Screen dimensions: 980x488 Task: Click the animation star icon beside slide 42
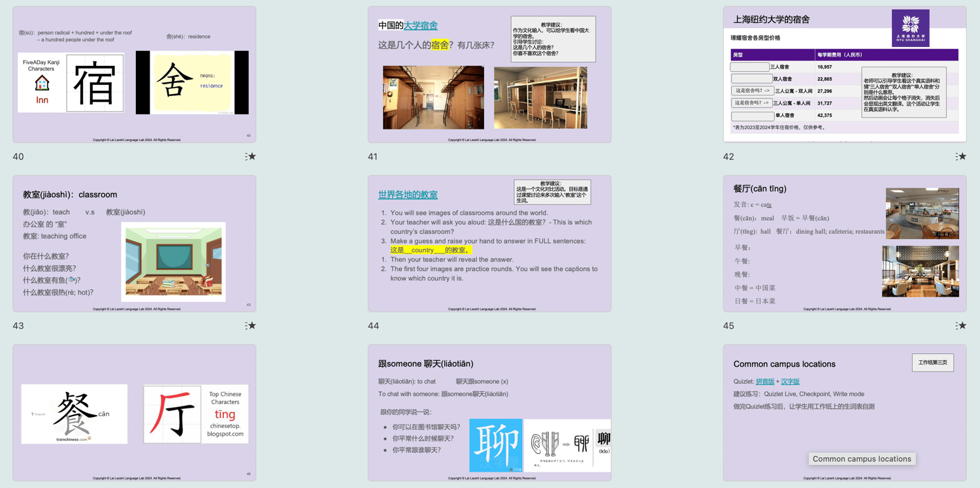pos(960,157)
